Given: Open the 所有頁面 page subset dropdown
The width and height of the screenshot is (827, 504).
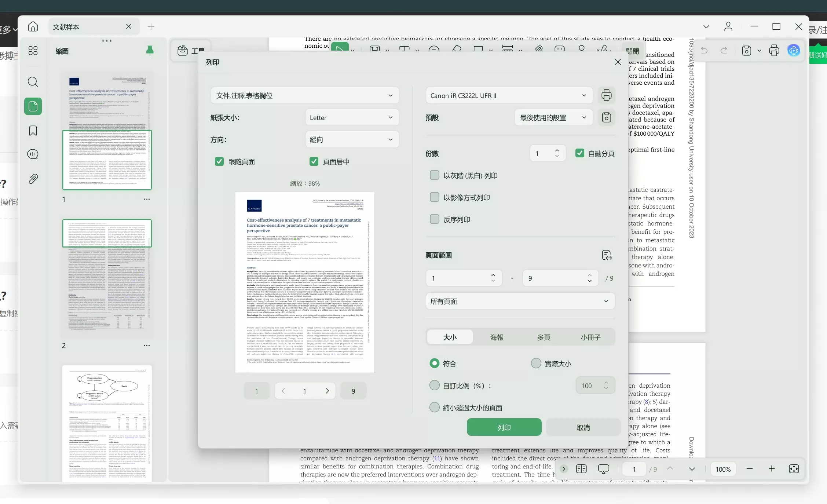Looking at the screenshot, I should click(520, 302).
